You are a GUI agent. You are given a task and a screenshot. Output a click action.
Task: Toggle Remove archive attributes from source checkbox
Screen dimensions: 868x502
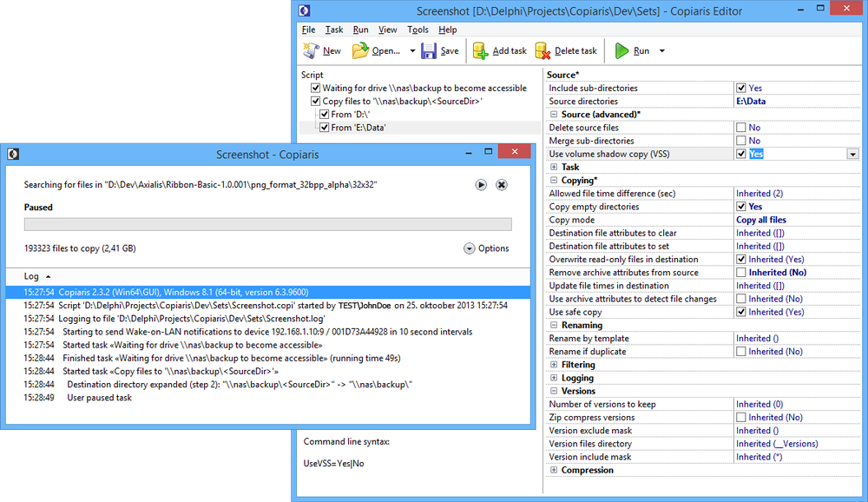[x=740, y=273]
